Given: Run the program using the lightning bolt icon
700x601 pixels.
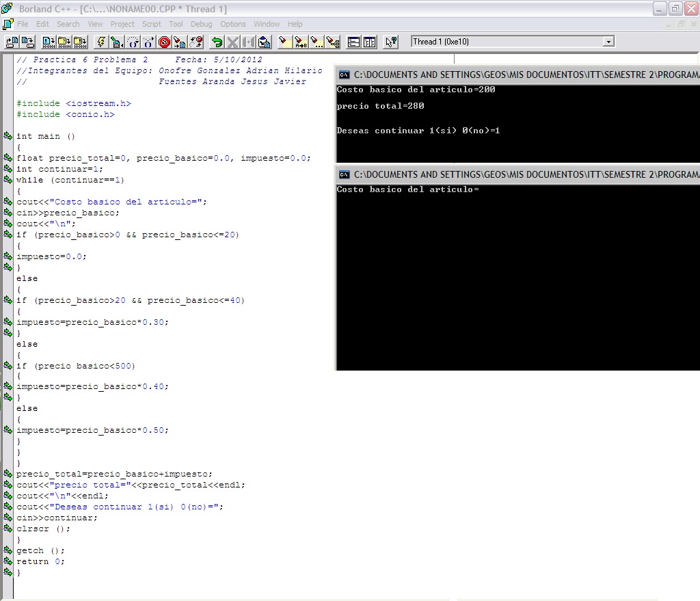Looking at the screenshot, I should pyautogui.click(x=101, y=42).
